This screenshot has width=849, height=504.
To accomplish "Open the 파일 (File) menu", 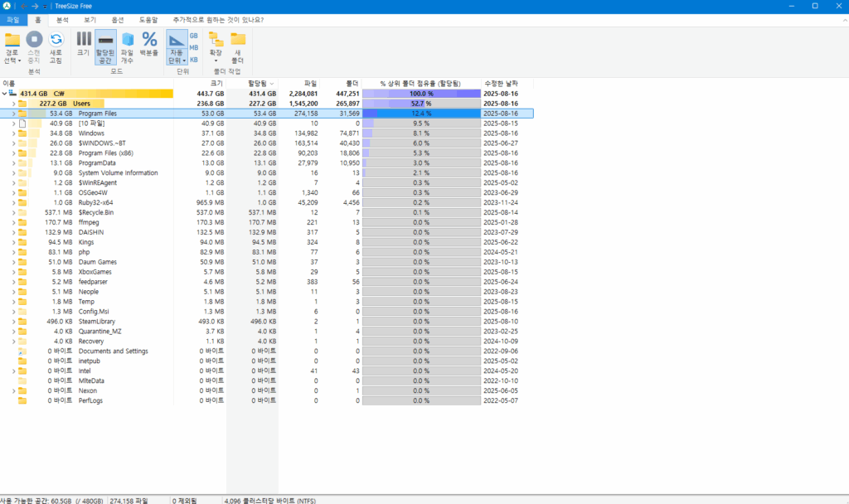I will pos(13,20).
